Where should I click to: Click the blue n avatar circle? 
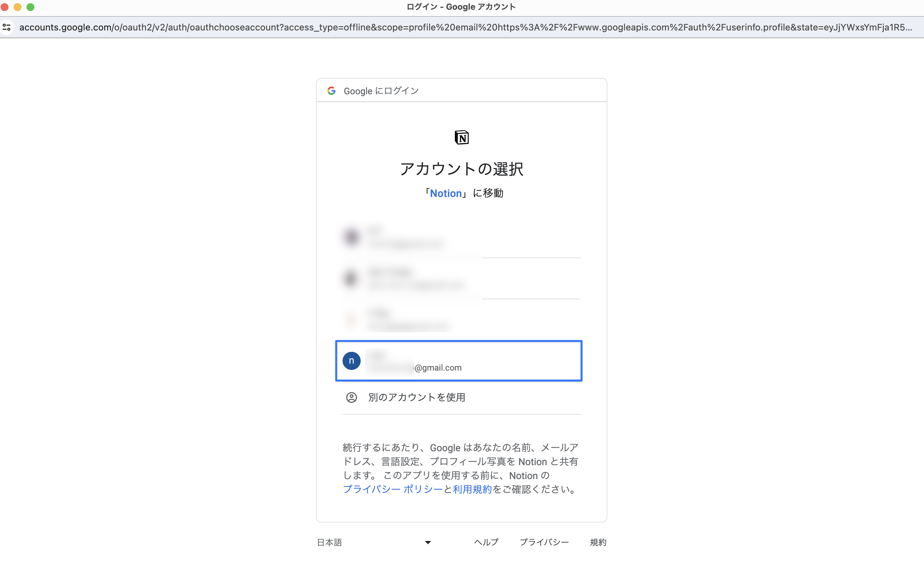pyautogui.click(x=351, y=361)
